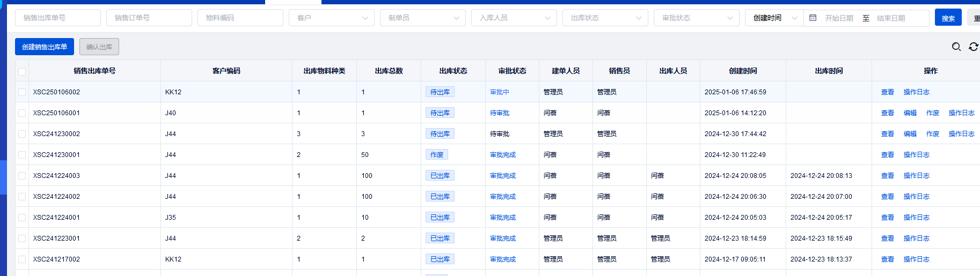980x276 pixels.
Task: Click 查看 for XSC241224002
Action: point(888,197)
